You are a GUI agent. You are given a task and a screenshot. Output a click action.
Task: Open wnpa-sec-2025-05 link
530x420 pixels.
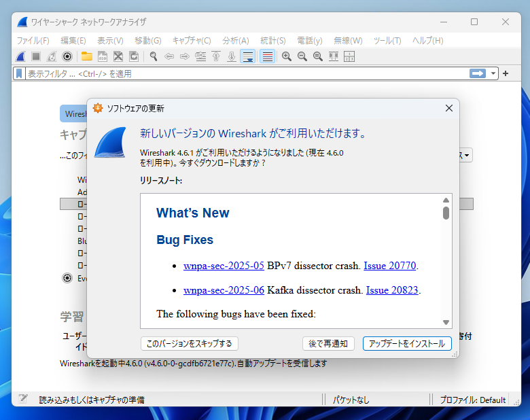pyautogui.click(x=224, y=266)
